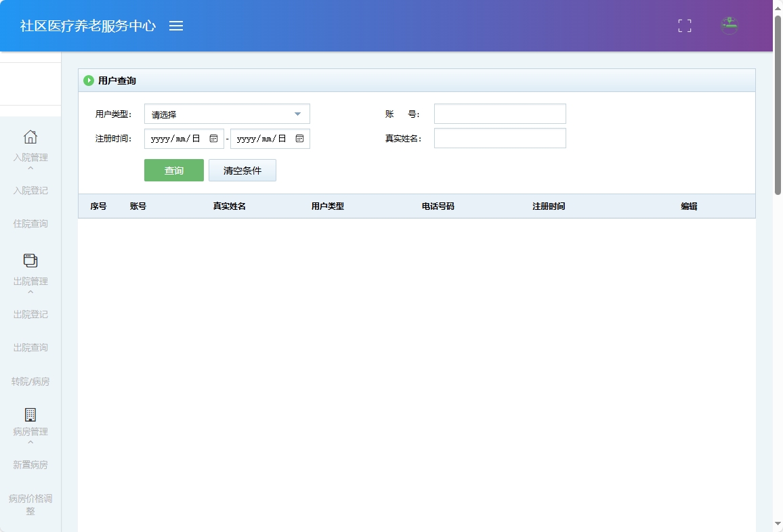Open the 用户类型 selection dropdown

pos(226,113)
